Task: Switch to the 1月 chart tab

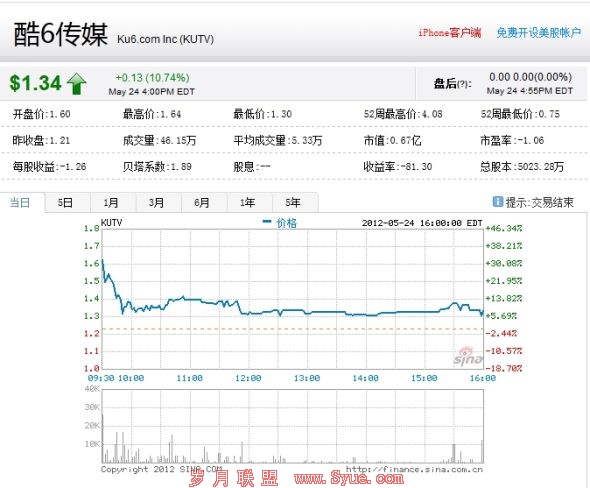Action: coord(111,203)
